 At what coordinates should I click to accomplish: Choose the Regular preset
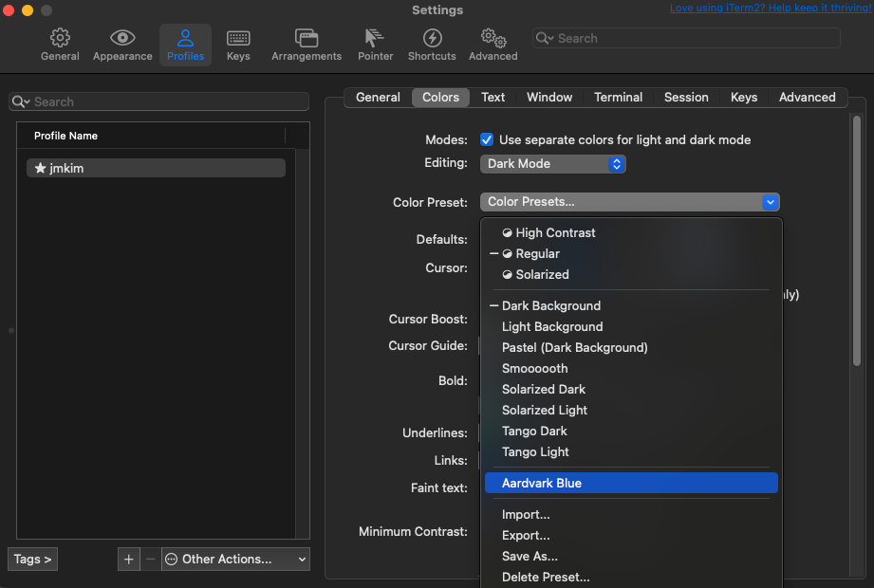click(631, 253)
